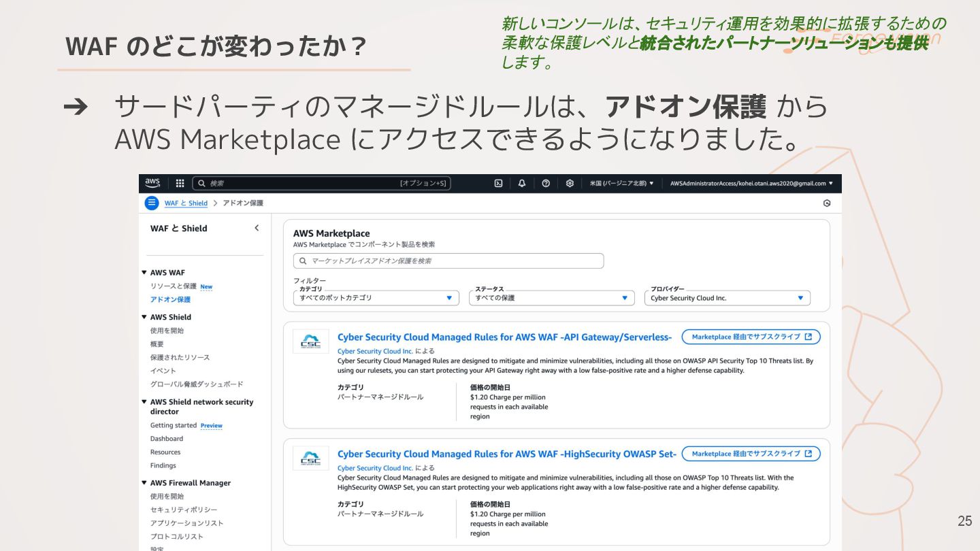Open the region selector 米国 (バージニア北部)
The image size is (980, 551).
621,183
